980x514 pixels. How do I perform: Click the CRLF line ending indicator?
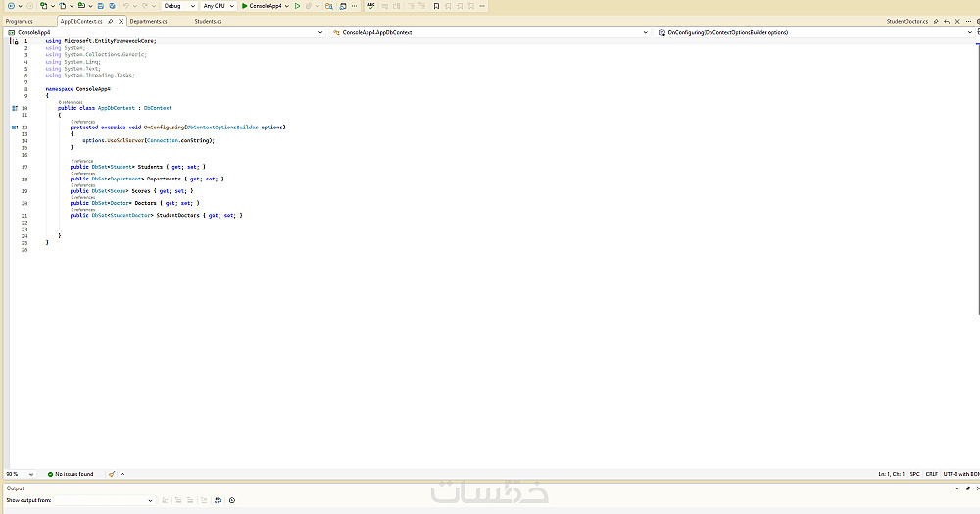(931, 474)
